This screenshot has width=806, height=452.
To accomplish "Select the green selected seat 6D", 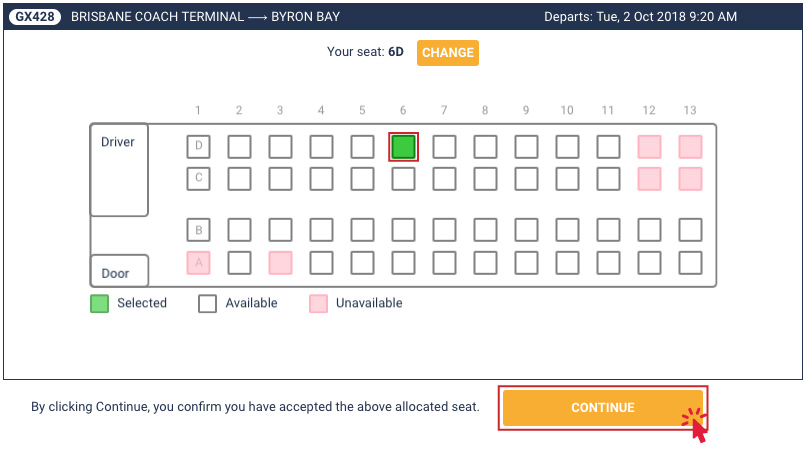I will point(404,147).
